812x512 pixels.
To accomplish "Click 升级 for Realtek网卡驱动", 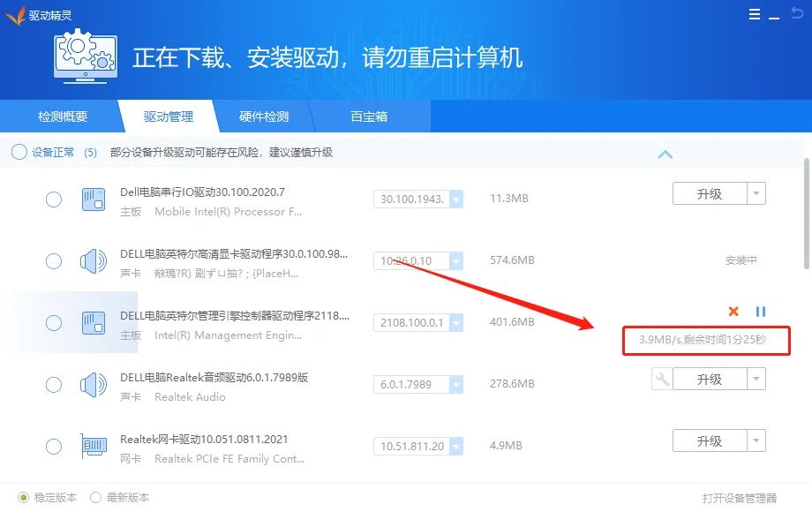I will (710, 440).
